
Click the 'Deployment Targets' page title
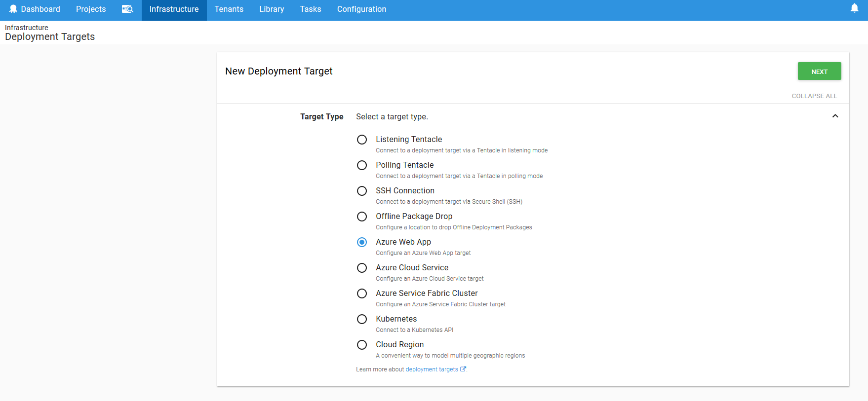50,37
